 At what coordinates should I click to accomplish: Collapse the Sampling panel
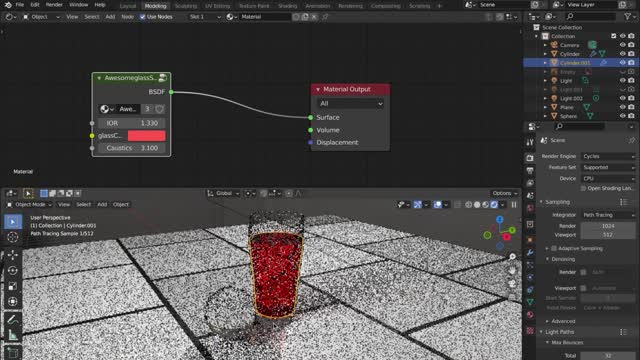pos(542,202)
